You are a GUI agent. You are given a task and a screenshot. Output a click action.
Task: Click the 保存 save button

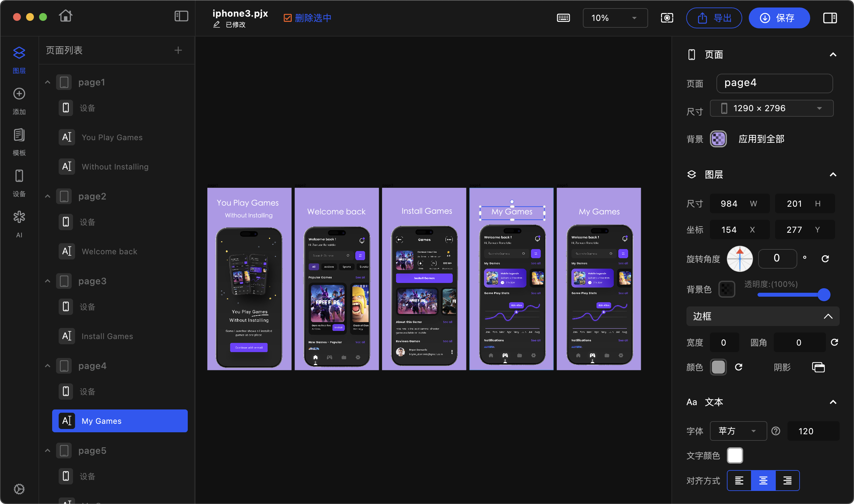coord(779,18)
